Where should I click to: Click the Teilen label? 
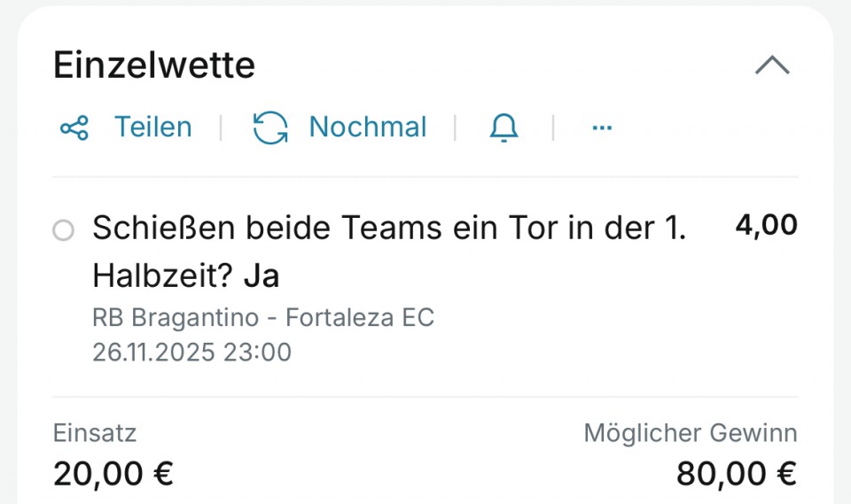coord(152,128)
